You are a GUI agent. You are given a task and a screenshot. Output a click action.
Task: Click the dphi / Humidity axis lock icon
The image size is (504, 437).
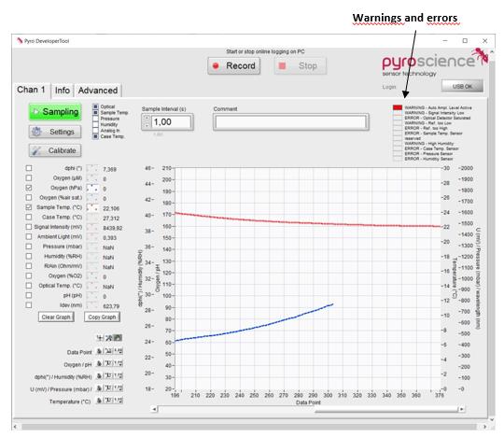point(100,376)
